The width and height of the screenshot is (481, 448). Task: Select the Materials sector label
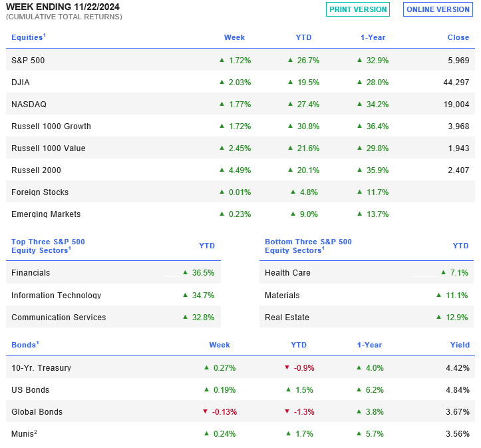pos(282,296)
